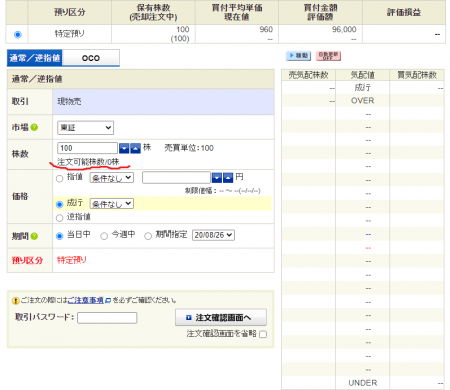
Task: Click the blue play button above quote board
Action: click(x=298, y=56)
